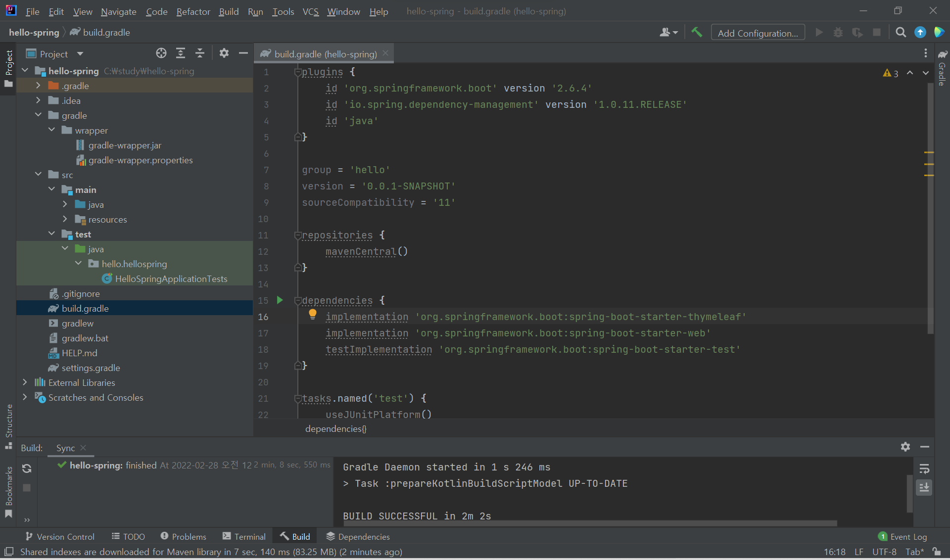Screen dimensions: 950x560
Task: Open the Event Log
Action: [x=902, y=537]
